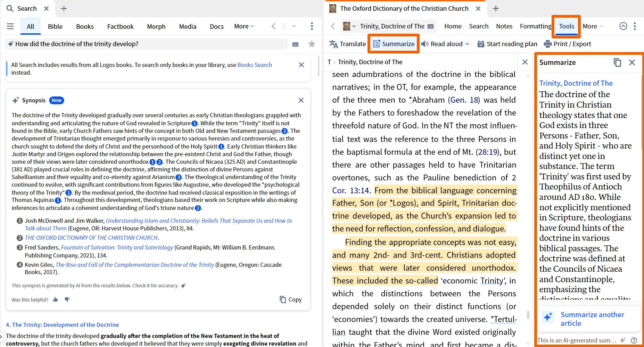The width and height of the screenshot is (644, 347).
Task: Close Oxford Dictionary book tab
Action: 478,9
